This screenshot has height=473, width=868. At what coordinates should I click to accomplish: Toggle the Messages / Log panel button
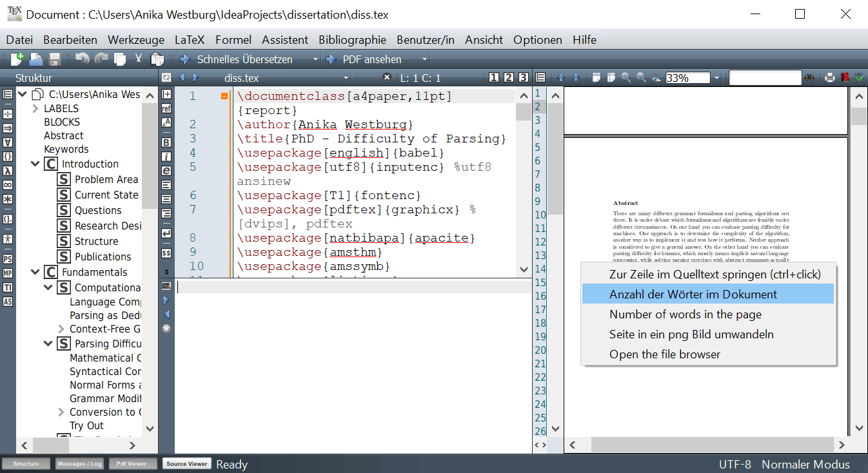click(x=79, y=464)
